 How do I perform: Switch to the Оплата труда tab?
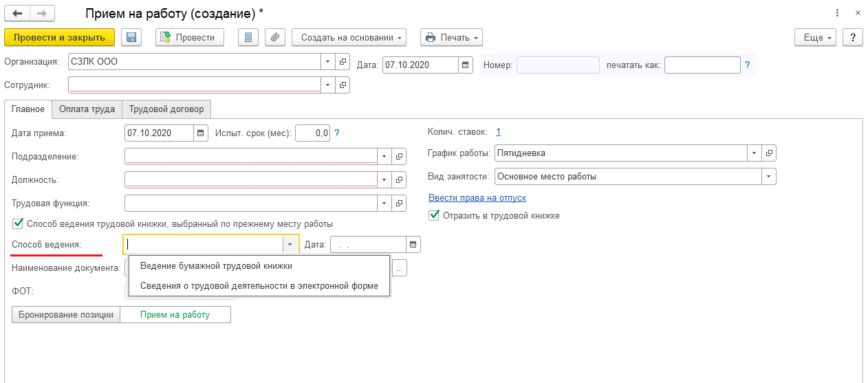87,109
